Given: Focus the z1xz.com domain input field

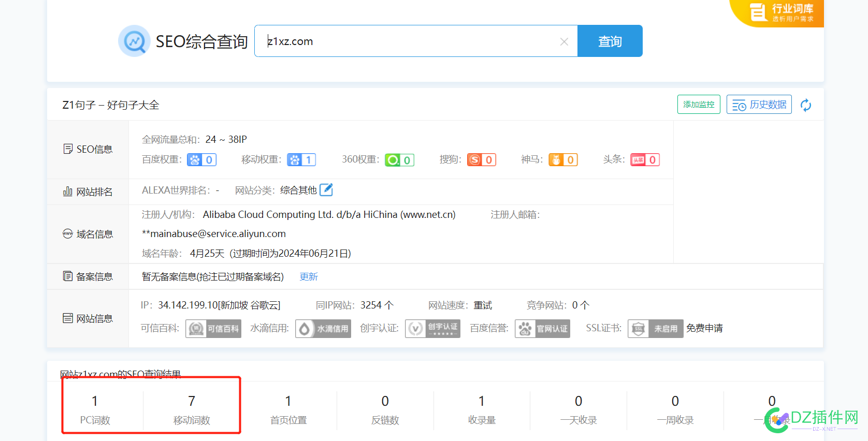Looking at the screenshot, I should [x=416, y=41].
